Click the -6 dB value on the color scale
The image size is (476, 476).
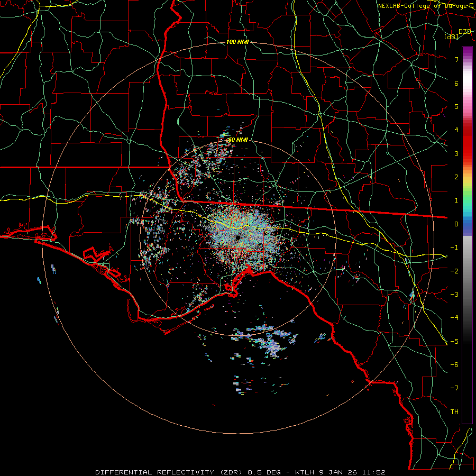pos(454,364)
